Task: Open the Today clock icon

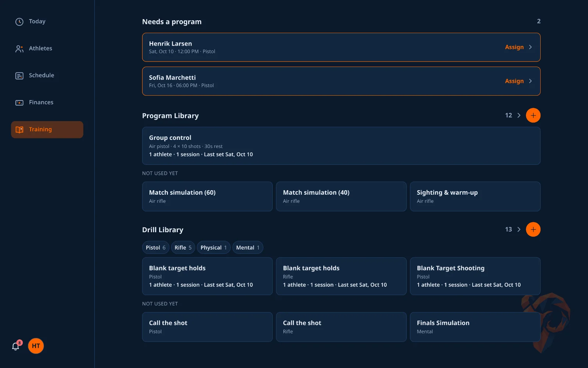Action: (19, 22)
